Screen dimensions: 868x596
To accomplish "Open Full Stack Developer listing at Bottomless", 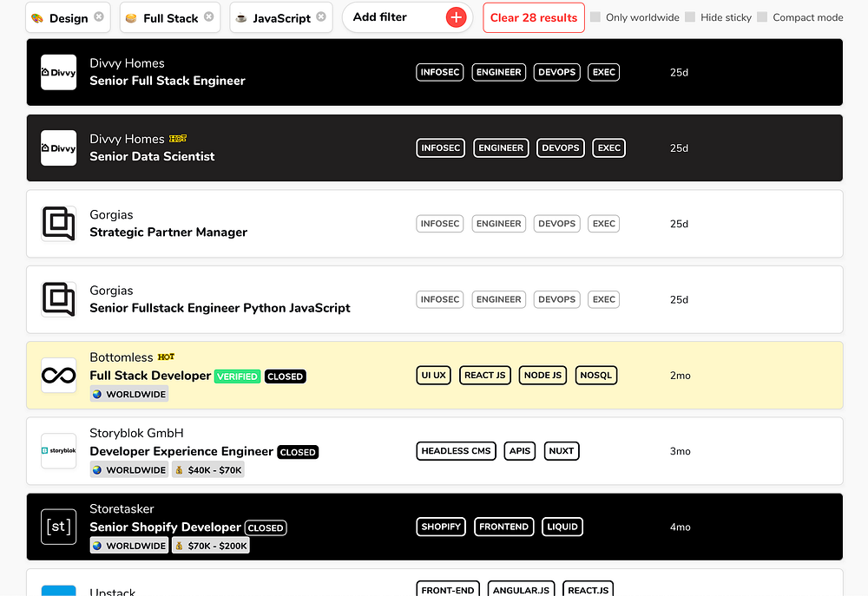I will pos(150,376).
